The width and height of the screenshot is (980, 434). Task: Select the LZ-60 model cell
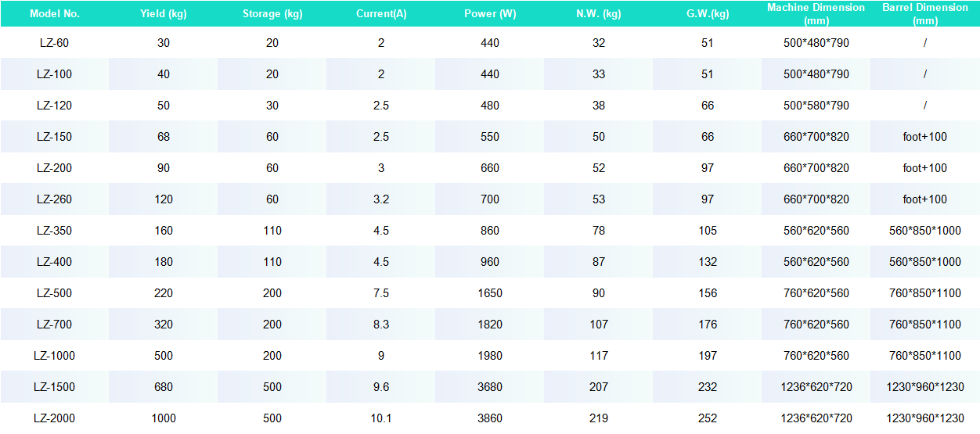54,43
